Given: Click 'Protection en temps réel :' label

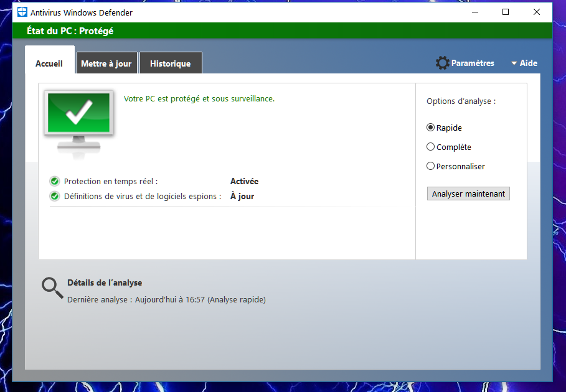Looking at the screenshot, I should click(111, 182).
